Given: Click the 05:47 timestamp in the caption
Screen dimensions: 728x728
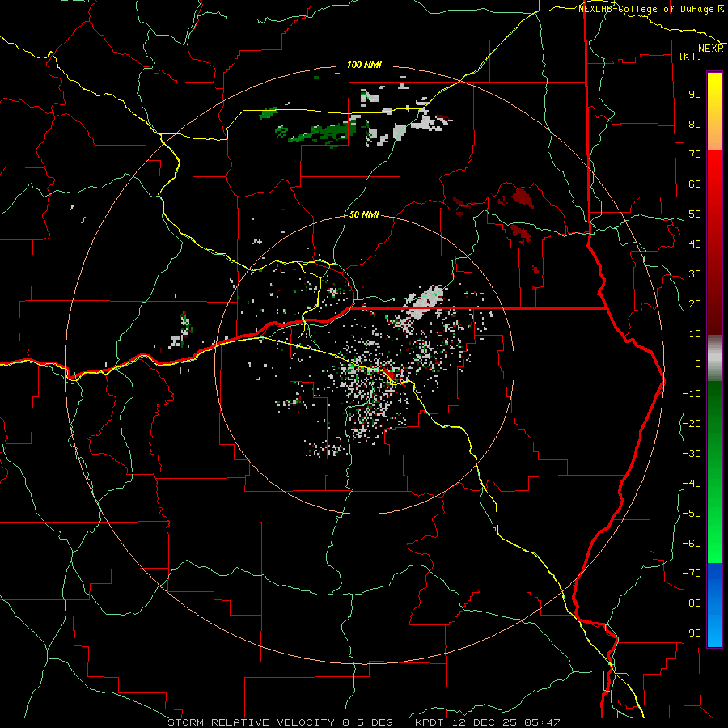Looking at the screenshot, I should click(x=542, y=722).
